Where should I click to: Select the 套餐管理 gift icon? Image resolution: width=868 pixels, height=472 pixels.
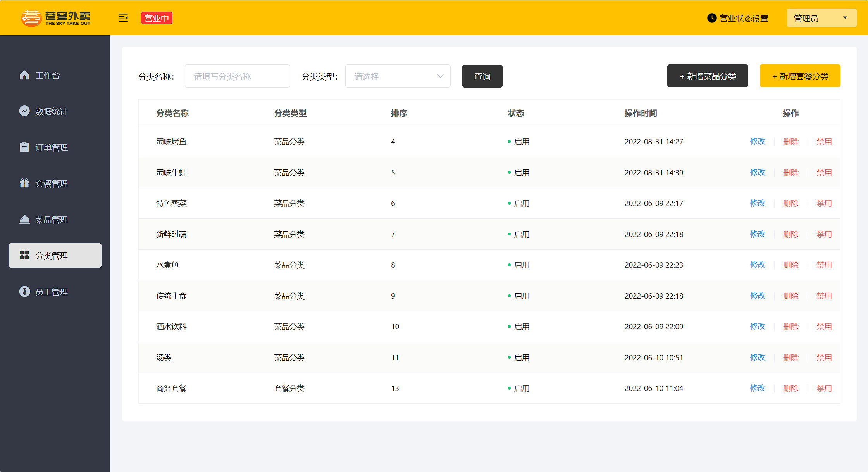tap(24, 183)
